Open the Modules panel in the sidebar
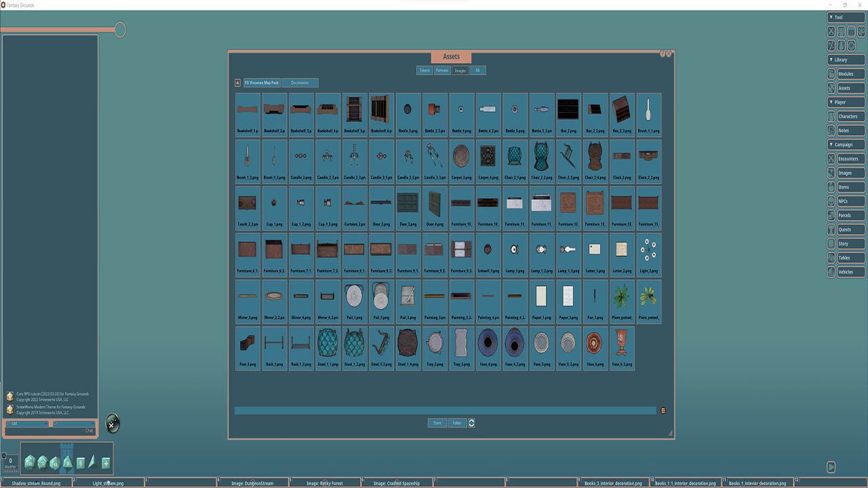The height and width of the screenshot is (488, 868). [851, 74]
